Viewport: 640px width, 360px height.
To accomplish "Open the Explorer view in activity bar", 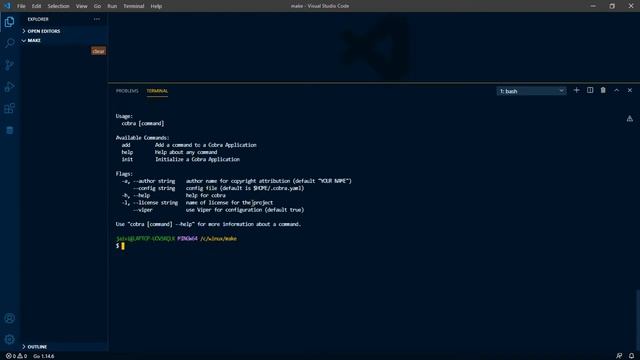I will point(9,22).
